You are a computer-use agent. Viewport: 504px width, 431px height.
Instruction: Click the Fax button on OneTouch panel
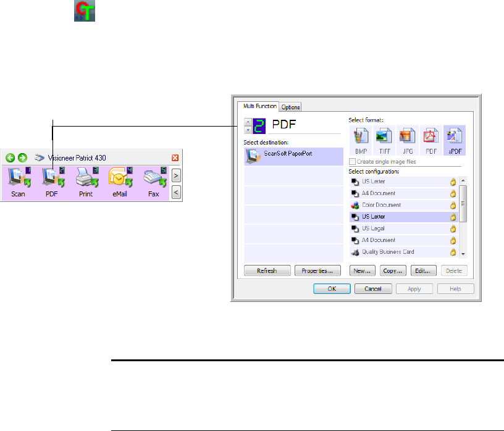(154, 182)
